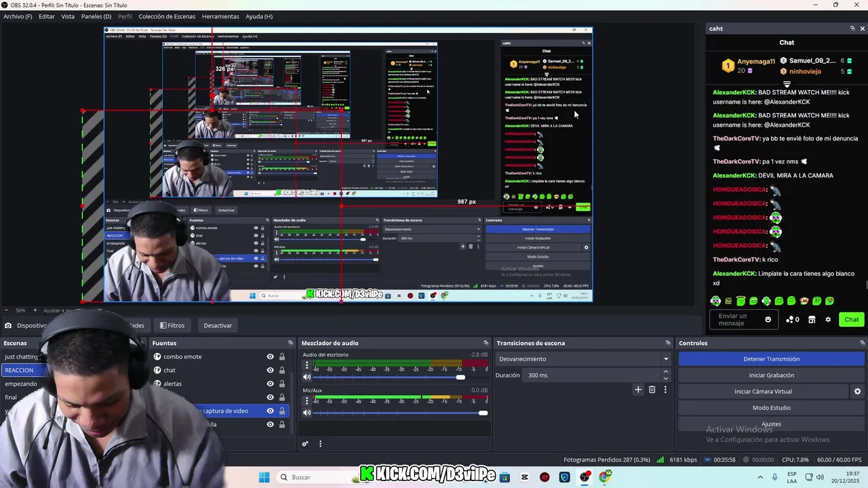This screenshot has width=868, height=488.
Task: Enable Modo Estudio
Action: tap(772, 408)
